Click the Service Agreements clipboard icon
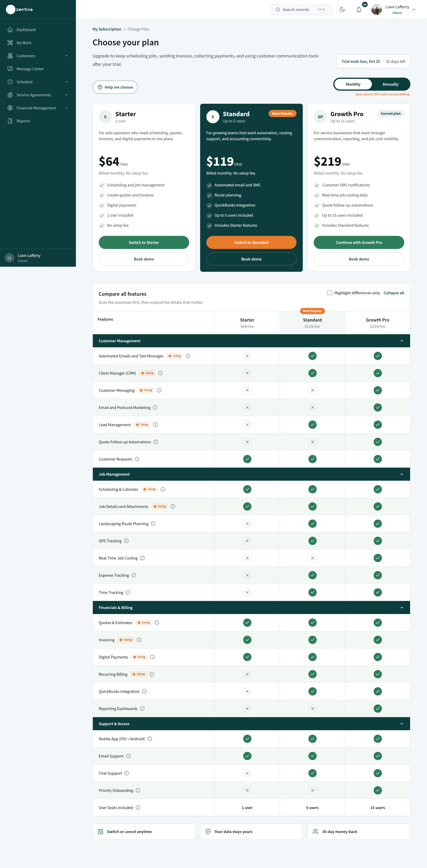This screenshot has height=868, width=427. pos(10,95)
